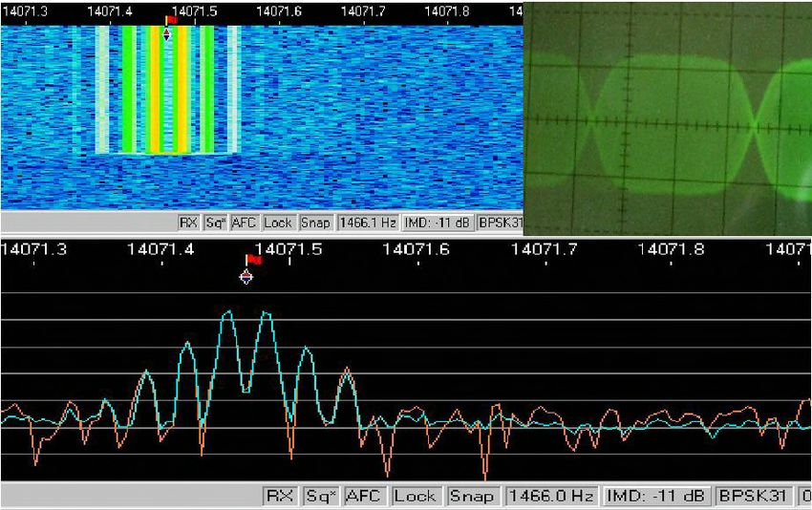Screen dimensions: 812x510
Task: Click the 1466.0 Hz frequency field
Action: [x=552, y=496]
